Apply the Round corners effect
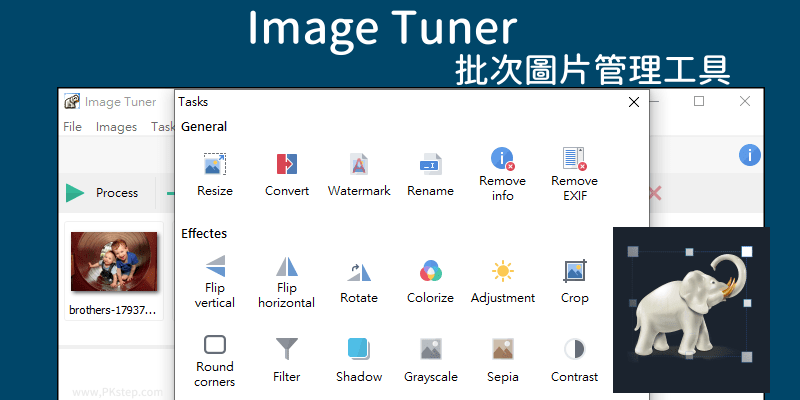Screen dimensions: 800x400 [x=215, y=360]
